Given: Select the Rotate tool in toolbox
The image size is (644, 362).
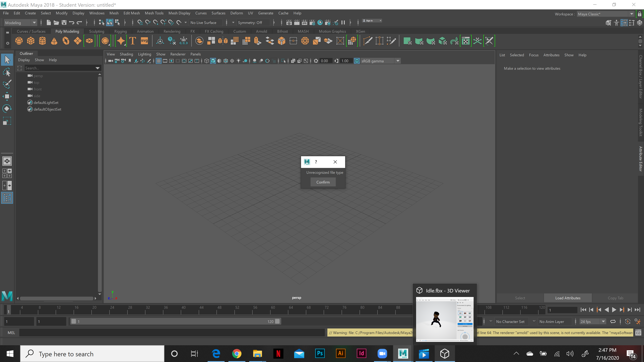Looking at the screenshot, I should click(x=7, y=108).
